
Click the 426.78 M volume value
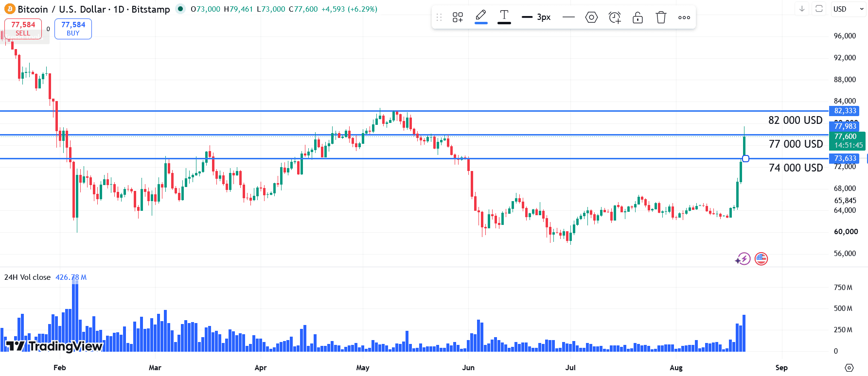click(71, 277)
